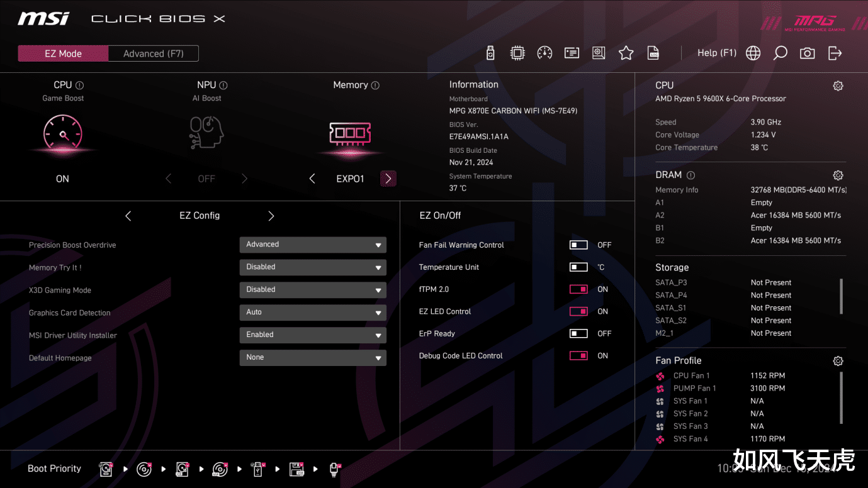868x488 pixels.
Task: Select the network boot device icon
Action: (335, 469)
